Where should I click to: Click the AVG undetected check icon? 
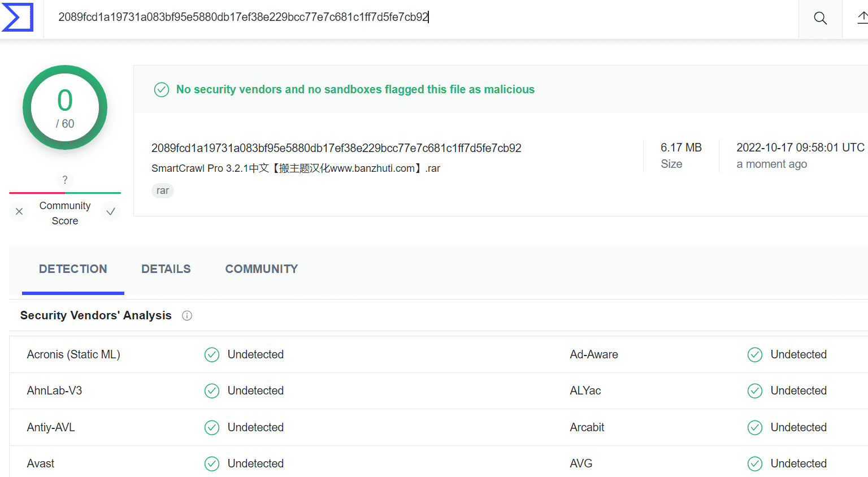(755, 463)
